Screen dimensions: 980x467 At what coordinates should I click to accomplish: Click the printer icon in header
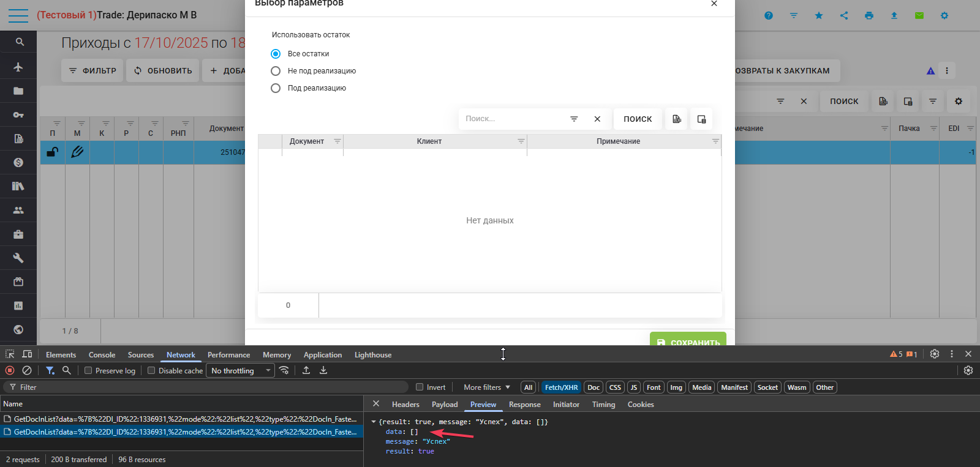[869, 15]
